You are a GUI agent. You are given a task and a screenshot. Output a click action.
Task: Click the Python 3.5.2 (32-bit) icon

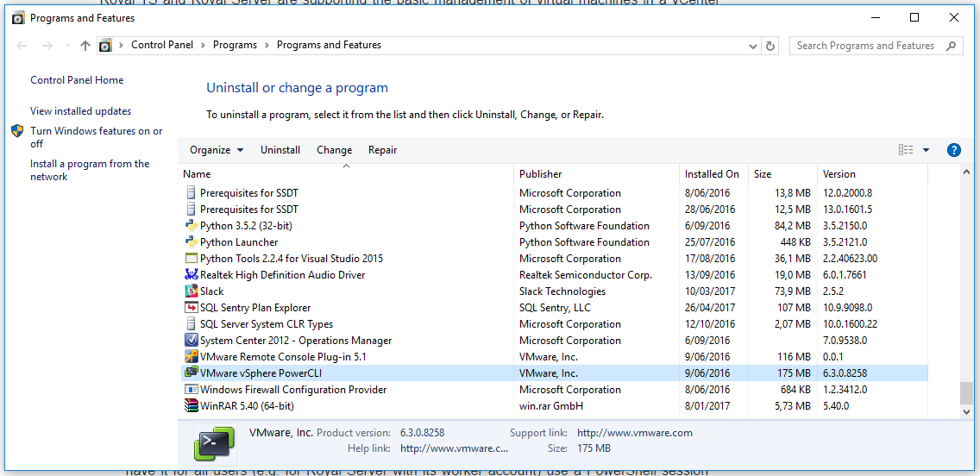pos(192,226)
